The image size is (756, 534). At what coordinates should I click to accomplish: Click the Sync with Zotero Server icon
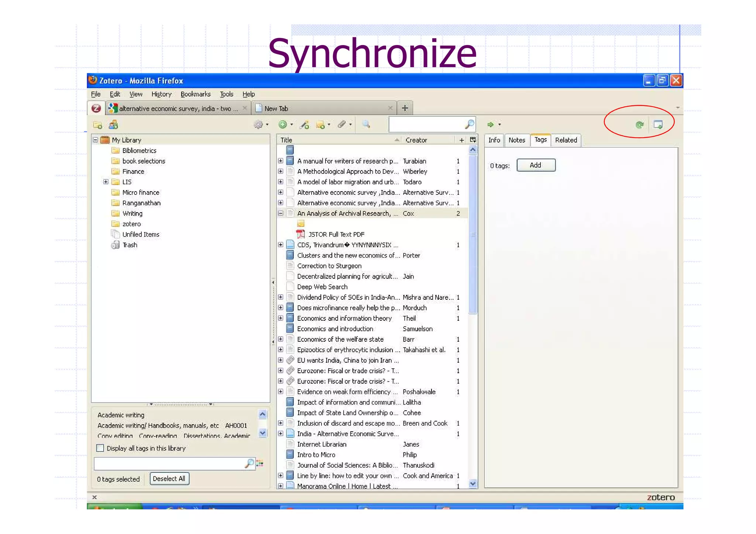[x=639, y=125]
